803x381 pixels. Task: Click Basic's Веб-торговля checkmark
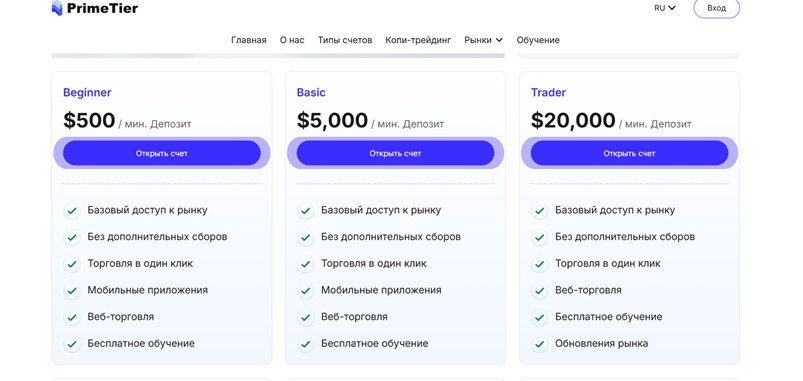pyautogui.click(x=306, y=318)
